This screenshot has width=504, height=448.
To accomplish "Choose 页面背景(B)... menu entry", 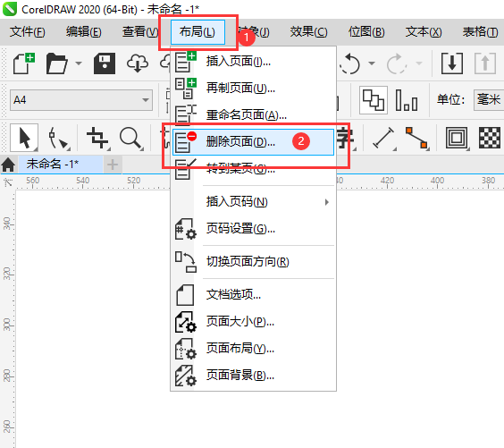I will point(253,376).
